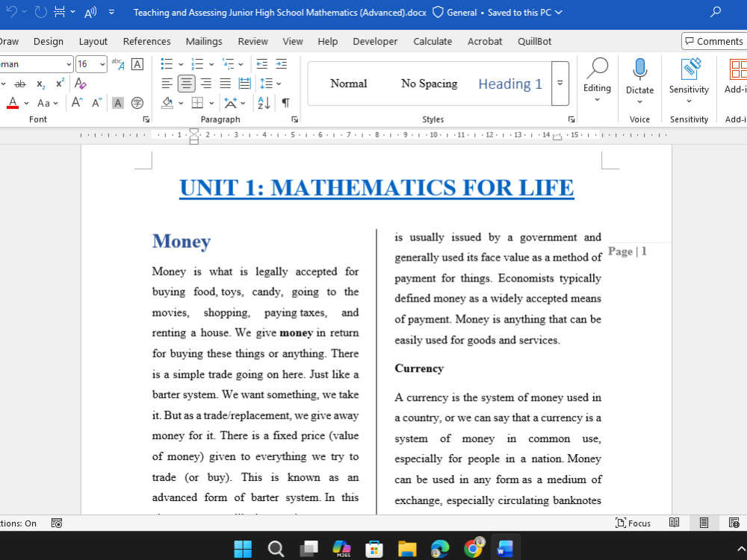Apply the No Spacing style
This screenshot has width=747, height=560.
click(x=430, y=84)
